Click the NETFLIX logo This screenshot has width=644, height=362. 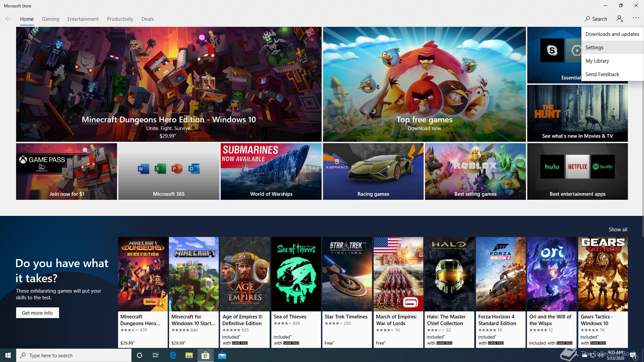click(578, 167)
